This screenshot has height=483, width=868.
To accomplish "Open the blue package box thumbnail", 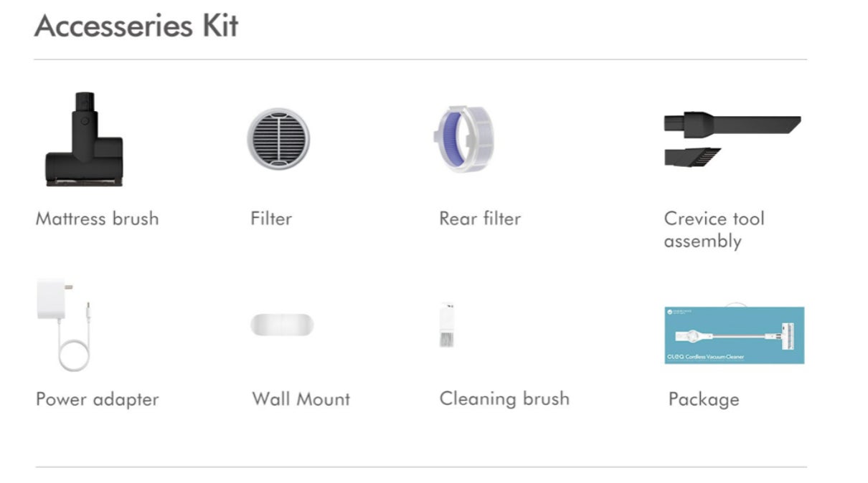I will 734,335.
